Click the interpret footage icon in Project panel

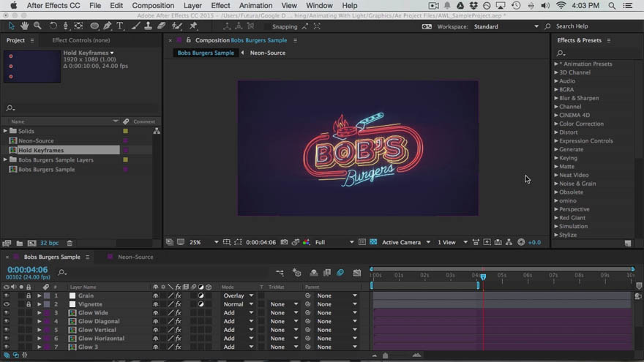click(7, 243)
